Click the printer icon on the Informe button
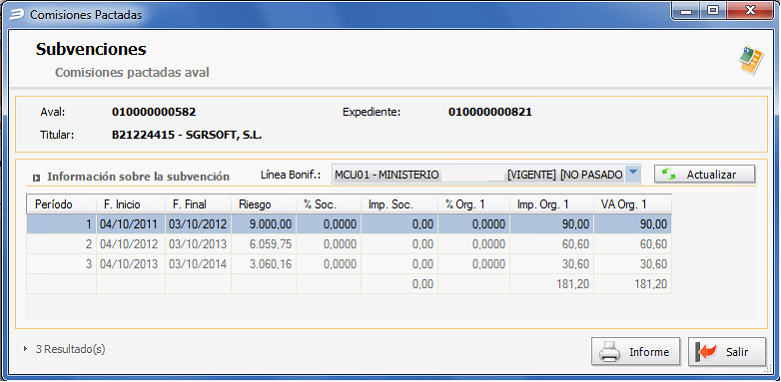 [610, 352]
